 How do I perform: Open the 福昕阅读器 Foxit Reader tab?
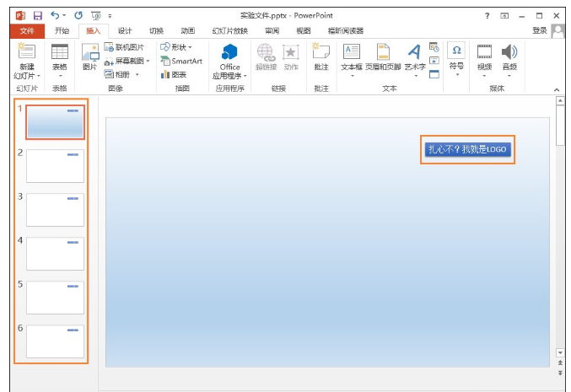pos(346,31)
